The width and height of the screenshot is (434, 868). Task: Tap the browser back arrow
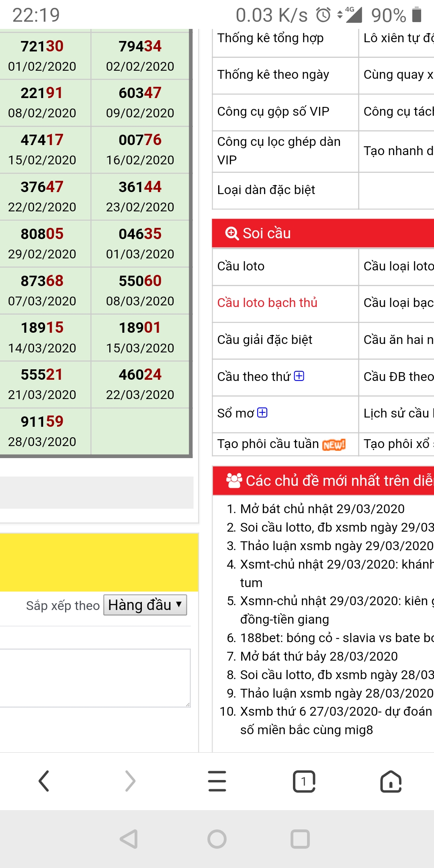click(x=44, y=781)
